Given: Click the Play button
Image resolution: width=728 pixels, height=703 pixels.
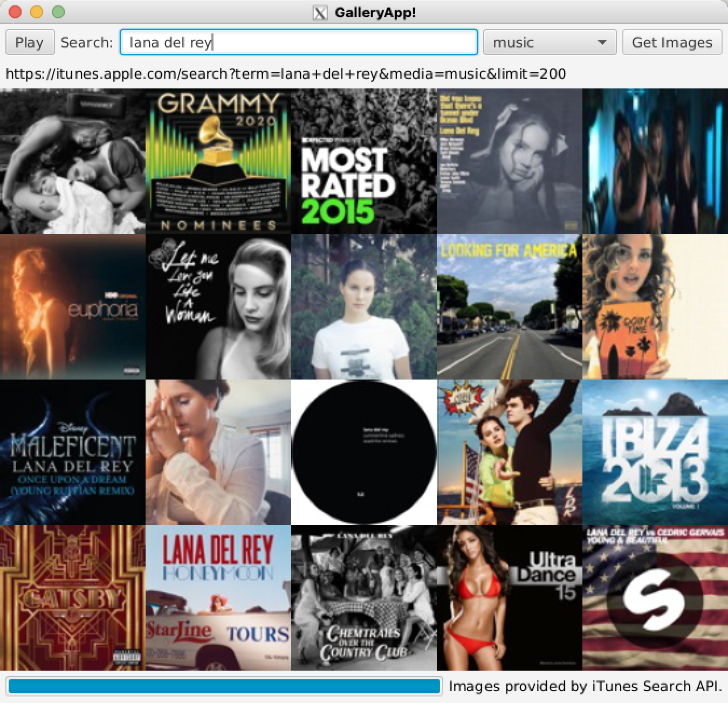Looking at the screenshot, I should [x=30, y=43].
